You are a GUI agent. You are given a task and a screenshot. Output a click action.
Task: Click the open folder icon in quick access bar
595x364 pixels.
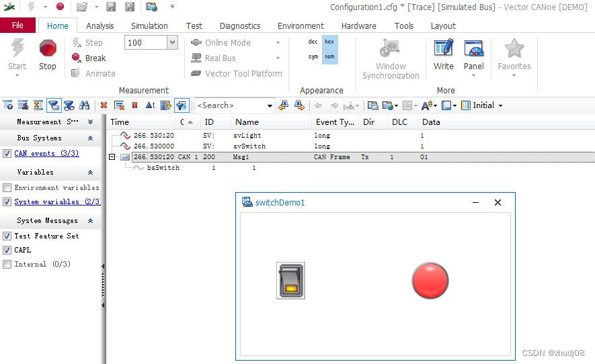click(81, 7)
